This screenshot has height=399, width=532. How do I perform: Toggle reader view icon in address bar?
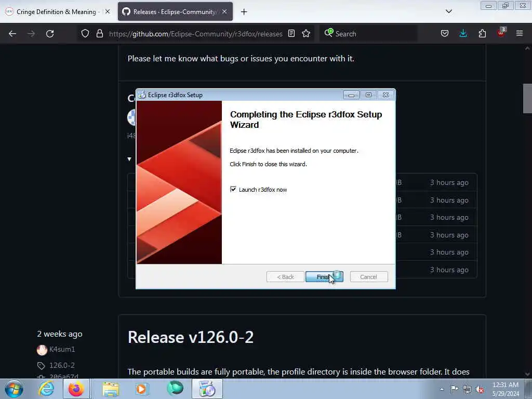tap(291, 34)
